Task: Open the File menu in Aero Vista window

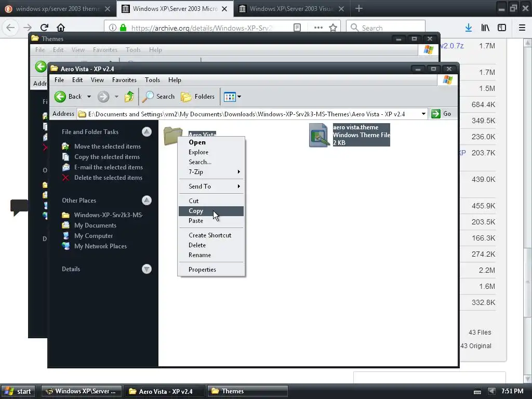Action: 59,80
